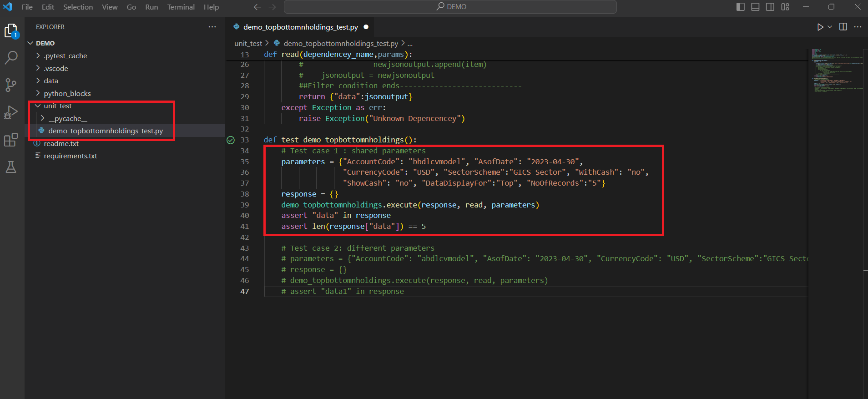Go back with the left arrow
868x399 pixels.
[x=257, y=7]
